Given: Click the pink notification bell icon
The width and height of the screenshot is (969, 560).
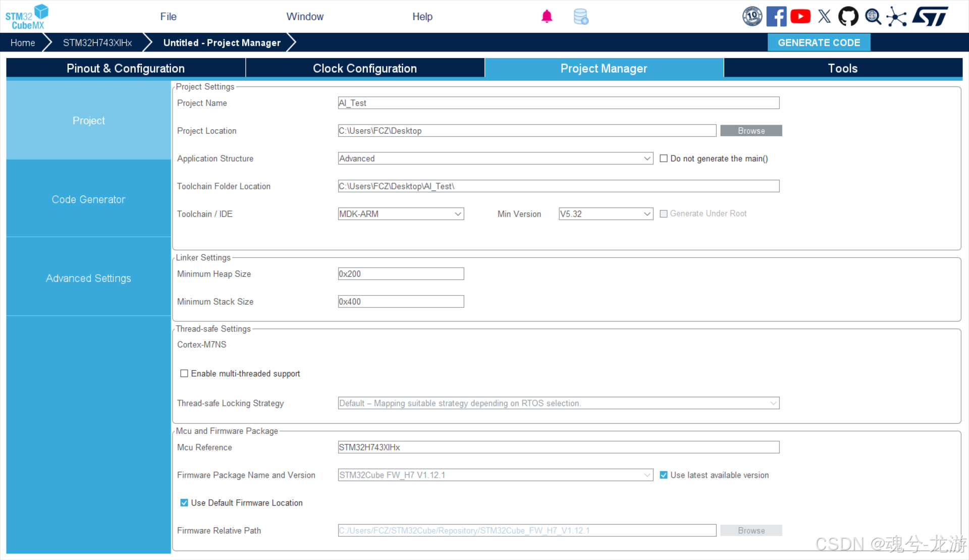Looking at the screenshot, I should (x=547, y=16).
